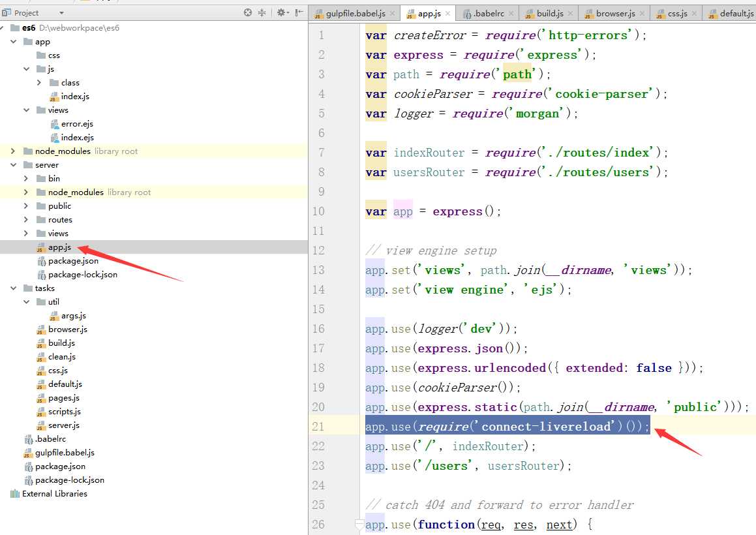Click line number 21 in gutter
The width and height of the screenshot is (756, 535).
pyautogui.click(x=318, y=427)
